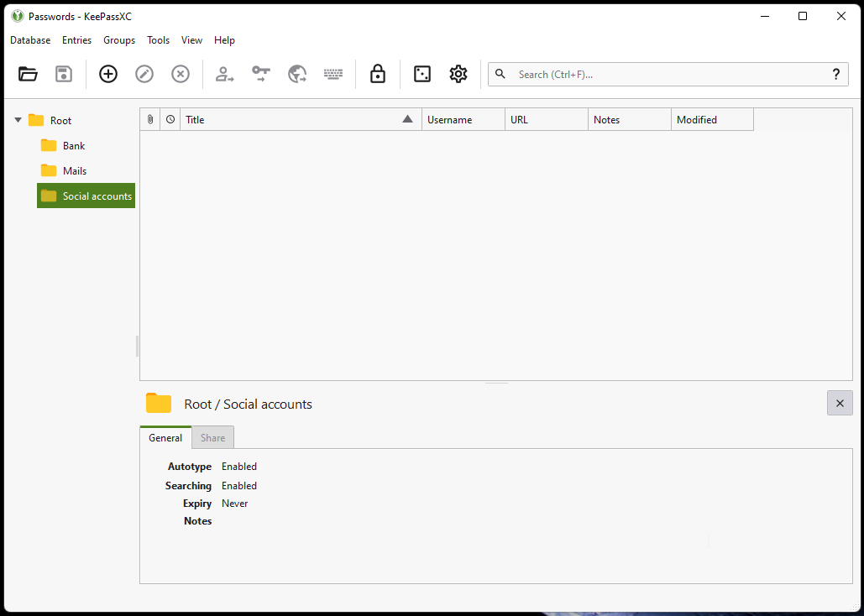Open the Groups menu
This screenshot has width=864, height=616.
(119, 40)
